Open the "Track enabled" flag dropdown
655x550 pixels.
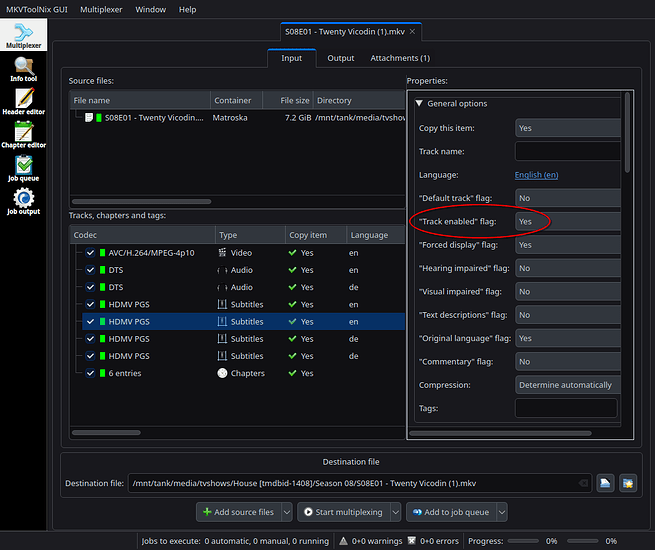[x=568, y=221]
